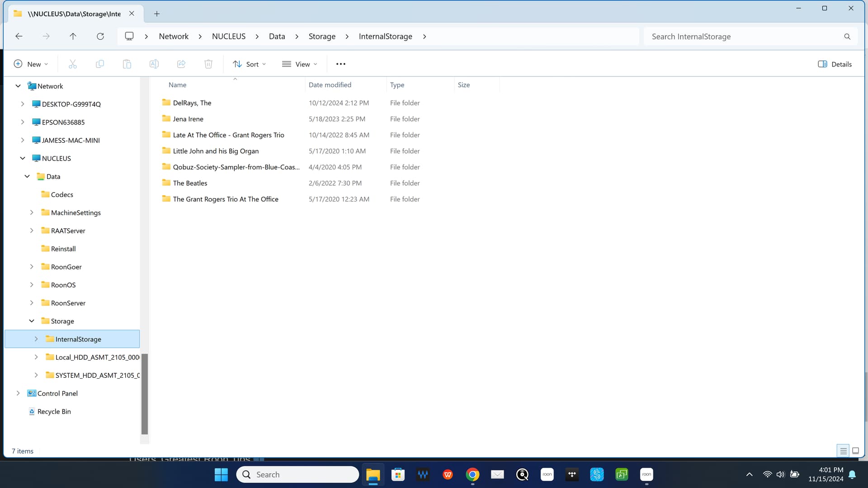868x488 pixels.
Task: Click Data in the address breadcrumb
Action: pos(277,36)
